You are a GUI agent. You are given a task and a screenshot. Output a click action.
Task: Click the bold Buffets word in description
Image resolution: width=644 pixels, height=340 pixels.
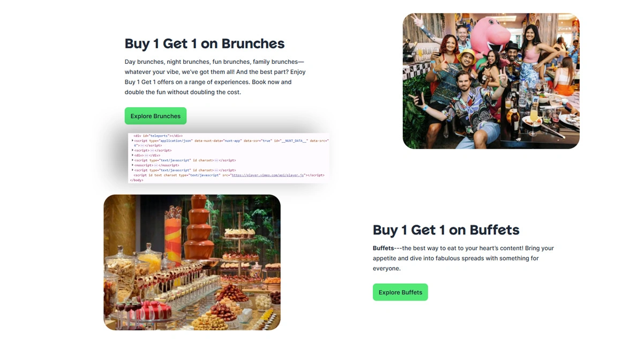(x=384, y=248)
